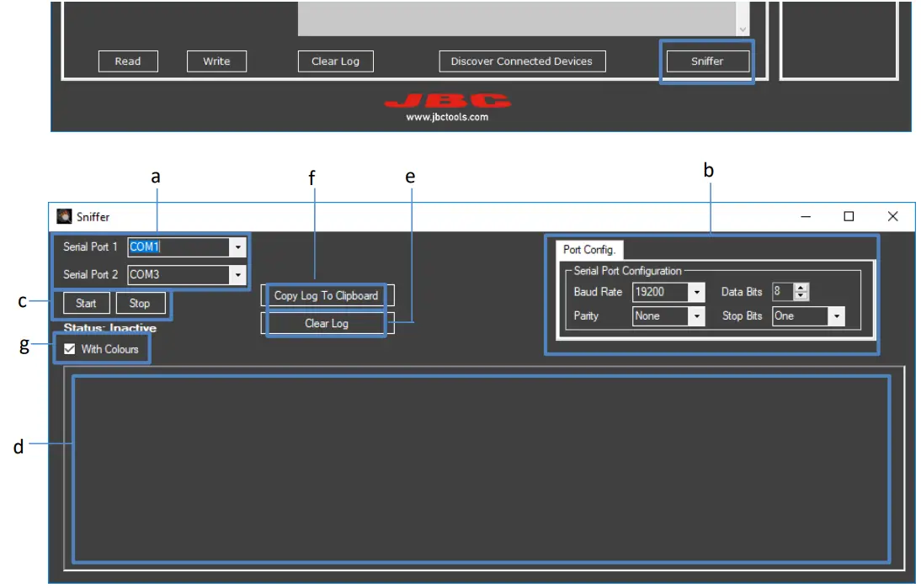Stop the serial sniffer capture
The height and width of the screenshot is (588, 921).
click(141, 303)
